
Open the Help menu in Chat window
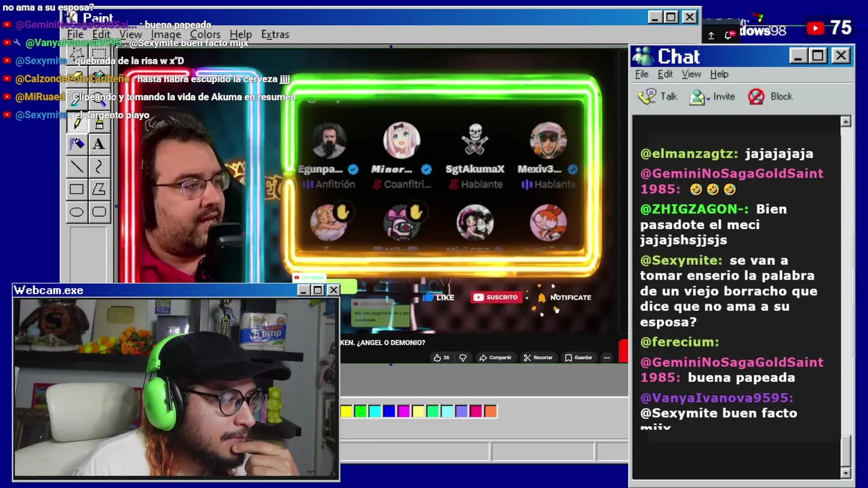(719, 74)
